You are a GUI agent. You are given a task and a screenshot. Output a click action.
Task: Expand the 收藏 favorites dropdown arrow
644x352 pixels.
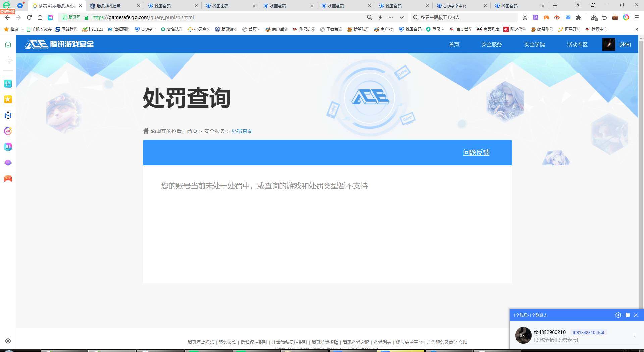(x=23, y=29)
